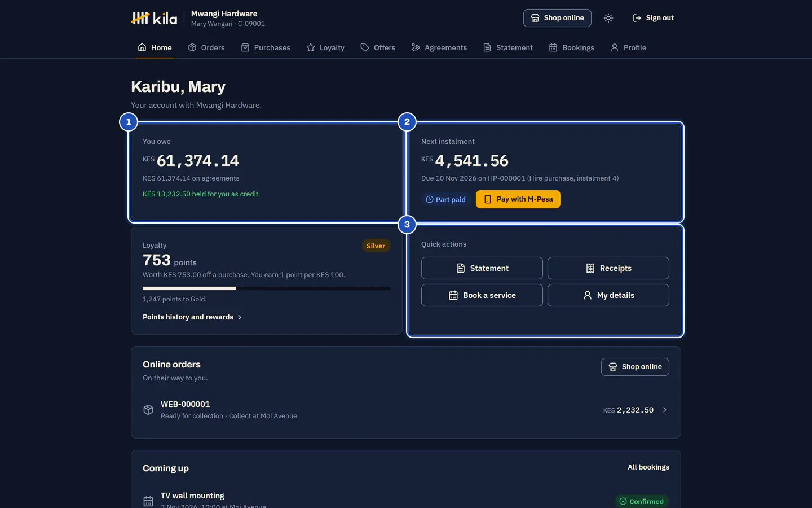Click the KES 61,374.14 amount owed
Image resolution: width=812 pixels, height=508 pixels.
pyautogui.click(x=191, y=161)
